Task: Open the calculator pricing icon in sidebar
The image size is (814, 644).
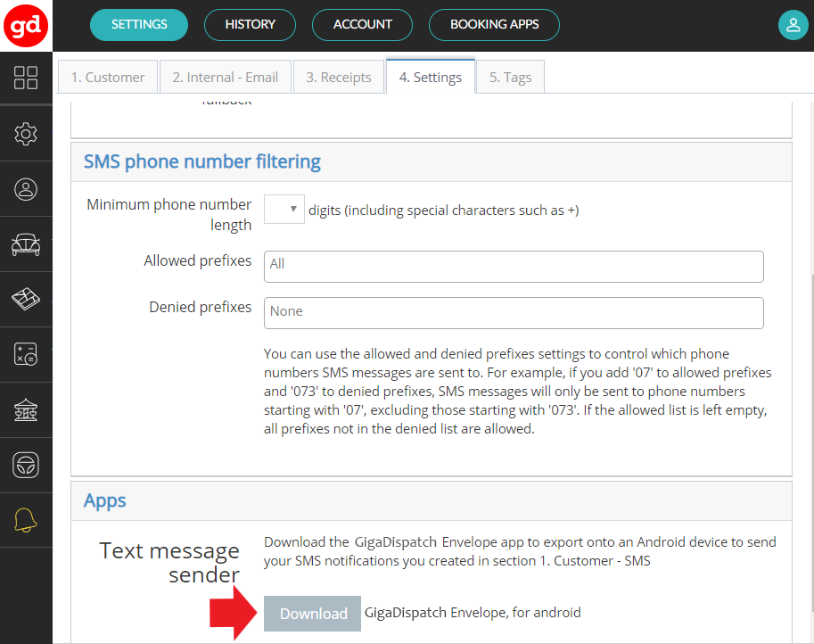Action: click(x=26, y=354)
